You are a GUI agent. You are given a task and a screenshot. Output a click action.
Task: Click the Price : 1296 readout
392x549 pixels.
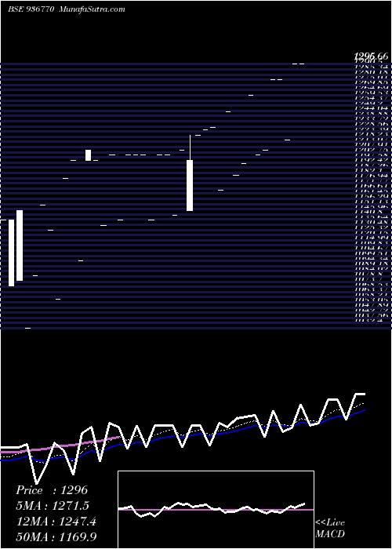click(52, 490)
